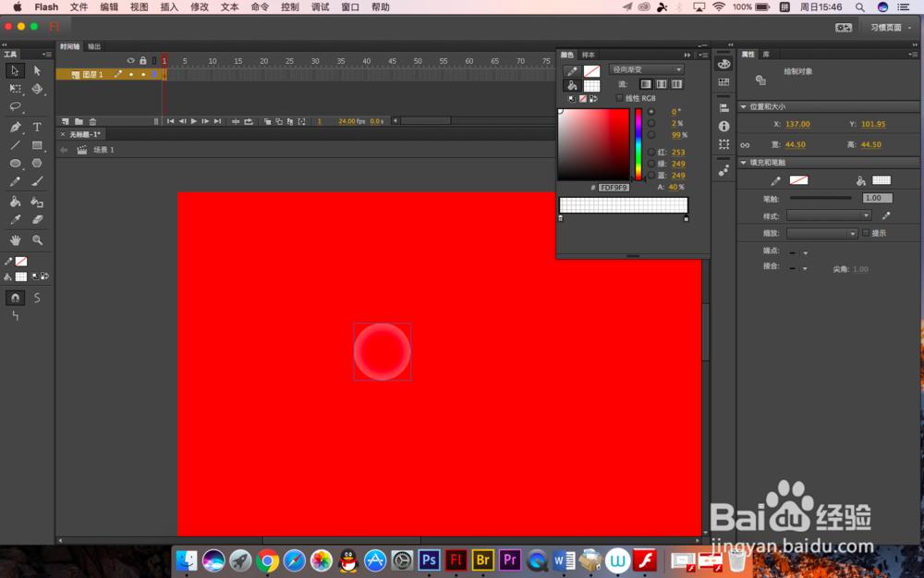
Task: Open the Color palette panel icon
Action: (x=724, y=65)
